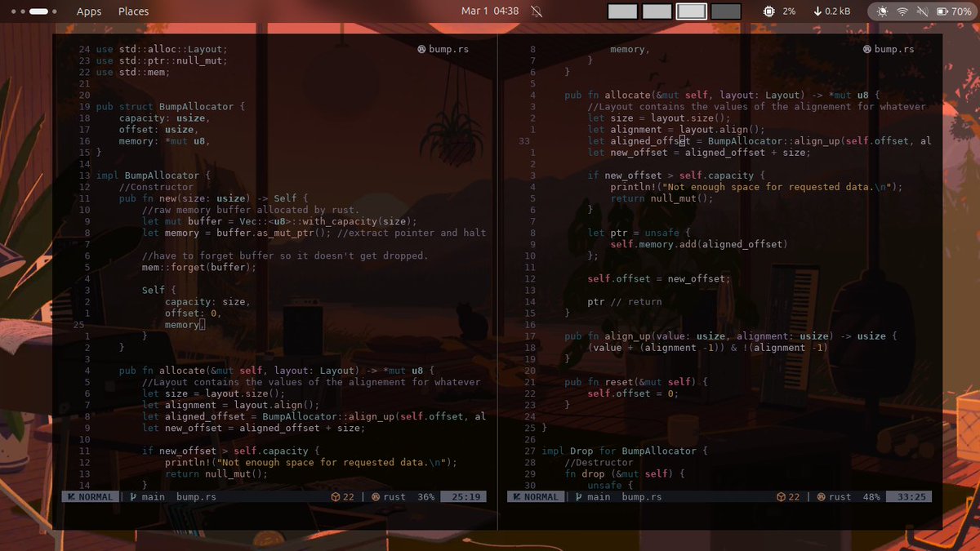Click the 48% scroll position in right statusline
This screenshot has width=980, height=551.
pyautogui.click(x=871, y=496)
